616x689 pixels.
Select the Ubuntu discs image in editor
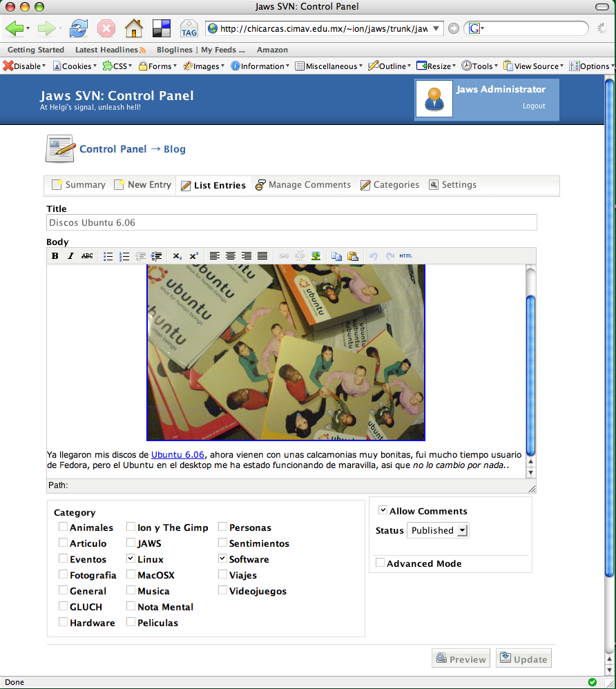(x=286, y=352)
